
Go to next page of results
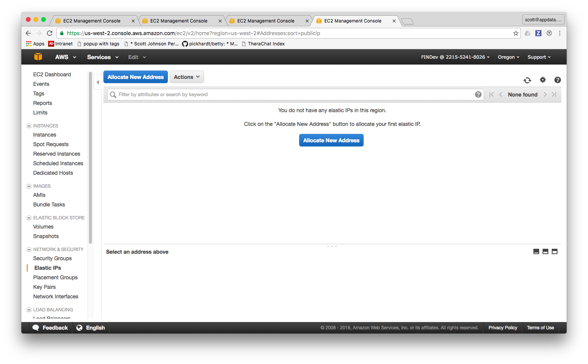pos(545,95)
